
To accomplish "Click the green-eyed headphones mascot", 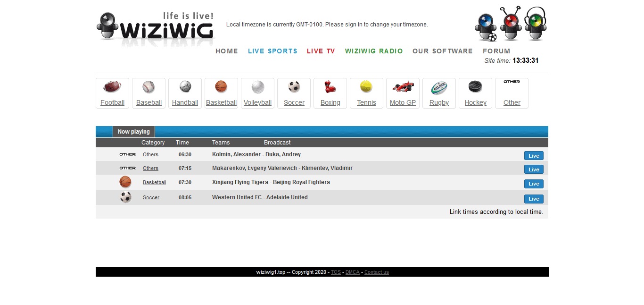I will pos(536,24).
